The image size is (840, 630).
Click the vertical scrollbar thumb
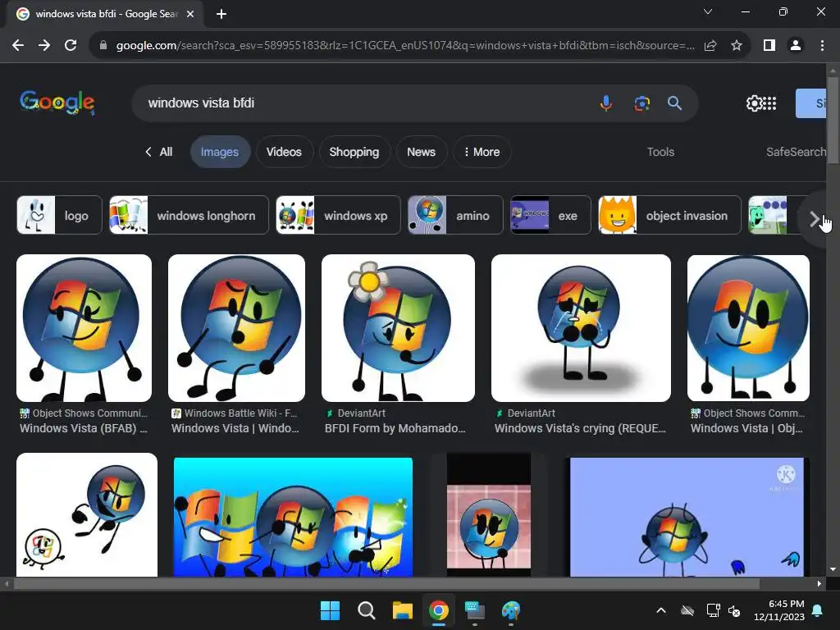[833, 121]
